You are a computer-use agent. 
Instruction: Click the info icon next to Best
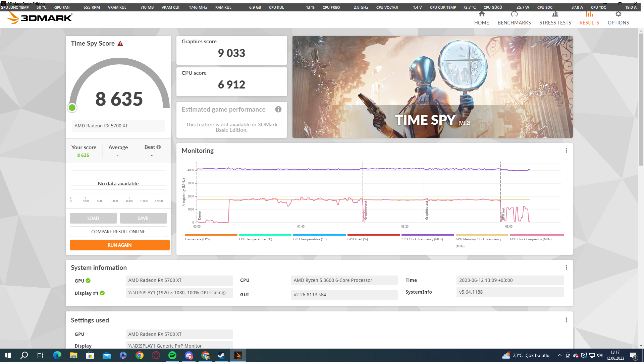(159, 147)
